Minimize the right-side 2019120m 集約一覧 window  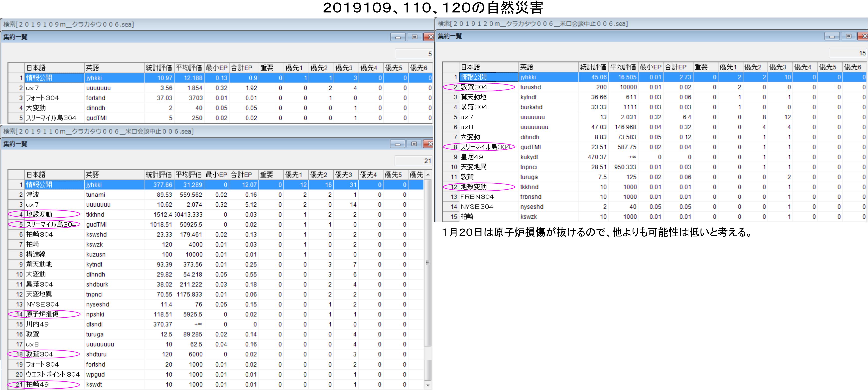pos(832,36)
